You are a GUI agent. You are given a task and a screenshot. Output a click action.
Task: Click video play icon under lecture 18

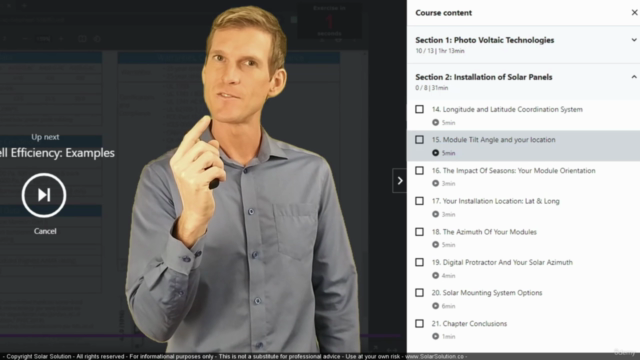tap(436, 244)
